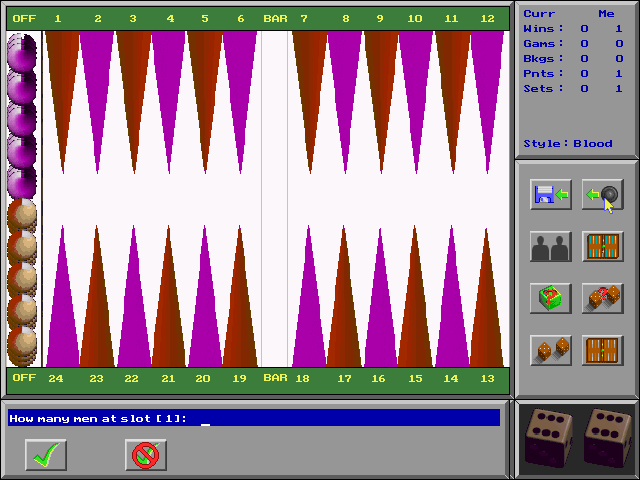Select the board icon beside the players silhouette
This screenshot has height=480, width=640.
pos(602,247)
